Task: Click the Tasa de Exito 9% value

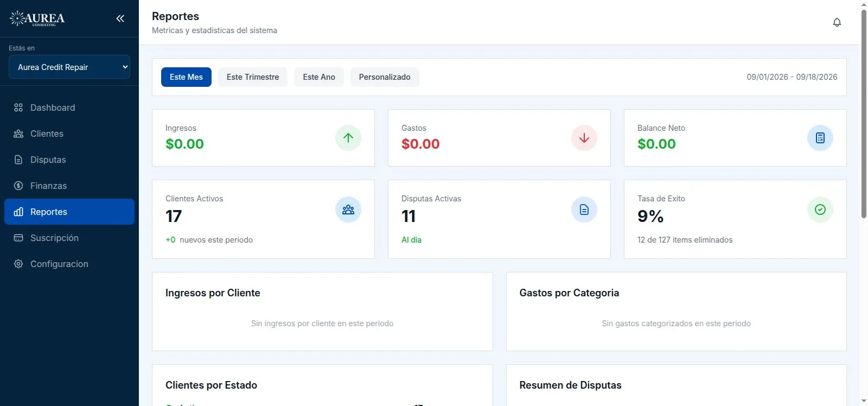Action: pyautogui.click(x=650, y=216)
